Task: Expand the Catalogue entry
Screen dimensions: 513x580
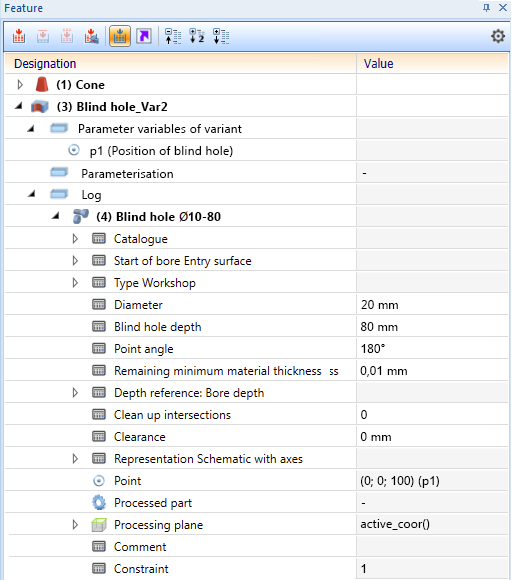Action: pyautogui.click(x=75, y=239)
